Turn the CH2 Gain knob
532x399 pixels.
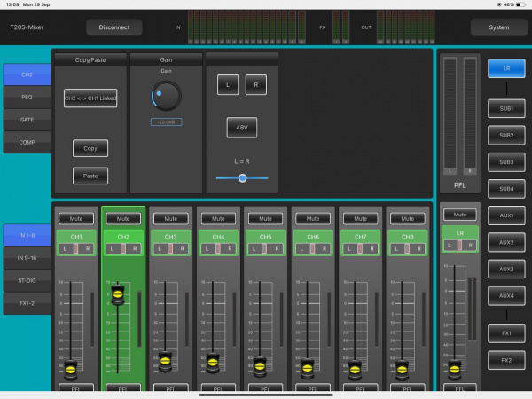[x=166, y=95]
